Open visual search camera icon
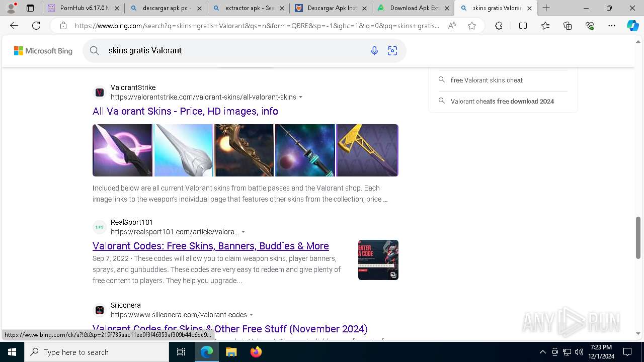The height and width of the screenshot is (362, 644). pyautogui.click(x=392, y=50)
